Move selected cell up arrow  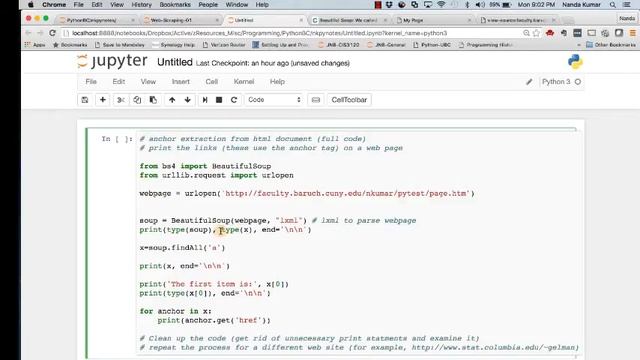click(172, 100)
